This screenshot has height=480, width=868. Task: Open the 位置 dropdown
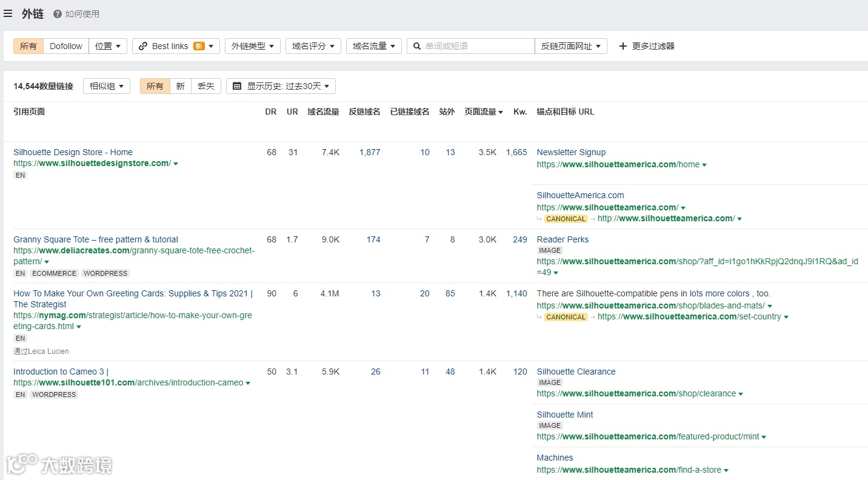pos(108,46)
